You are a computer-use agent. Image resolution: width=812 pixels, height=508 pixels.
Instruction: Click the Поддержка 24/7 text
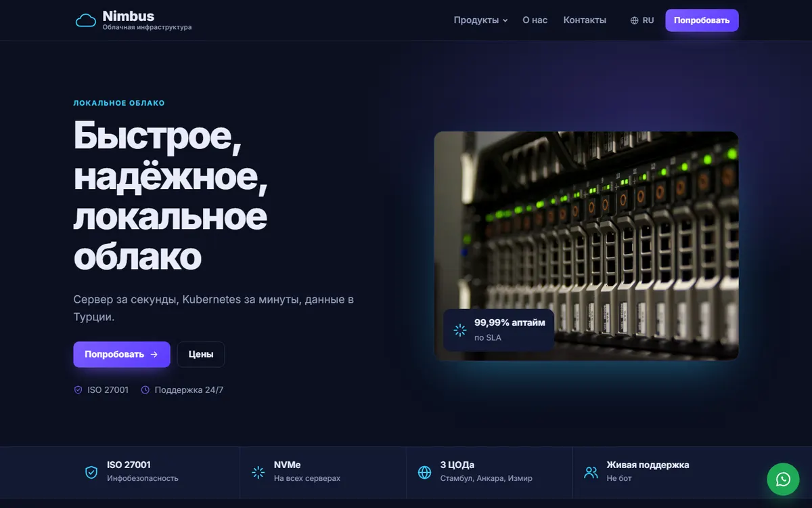coord(189,389)
